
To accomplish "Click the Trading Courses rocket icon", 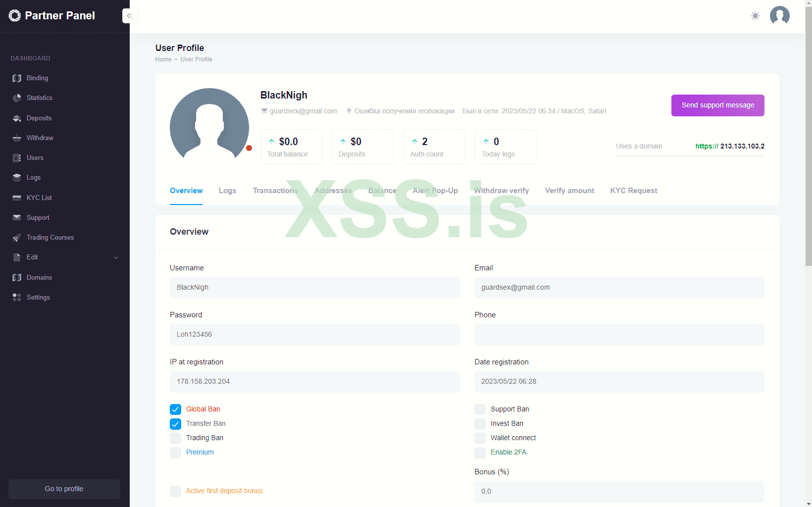I will [17, 238].
